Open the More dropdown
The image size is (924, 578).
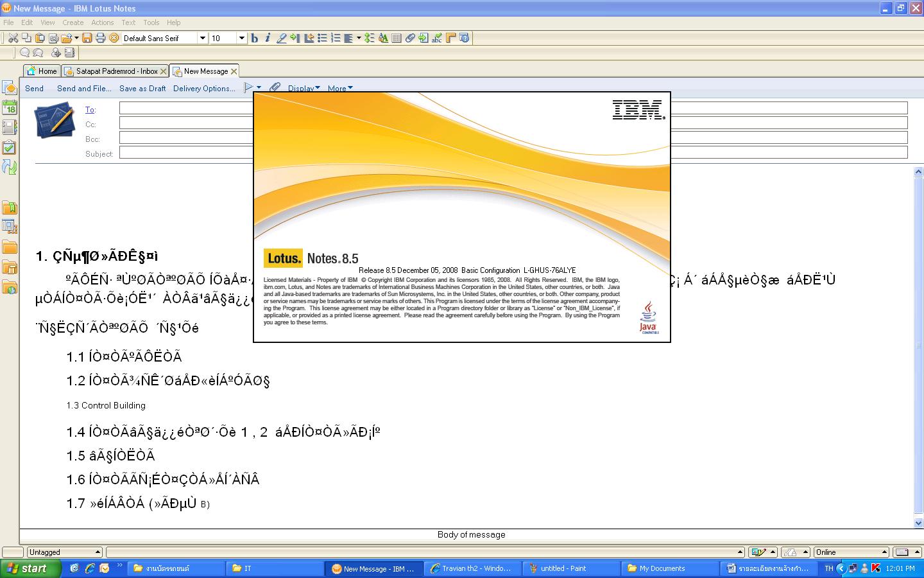click(340, 89)
